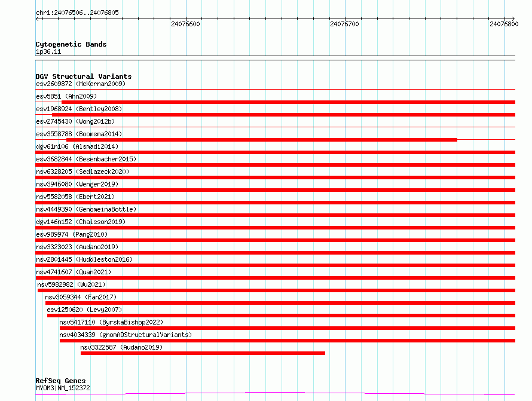The height and width of the screenshot is (401, 532).
Task: Click the esv2745430 (Wong2012b) variant label
Action: (x=75, y=121)
